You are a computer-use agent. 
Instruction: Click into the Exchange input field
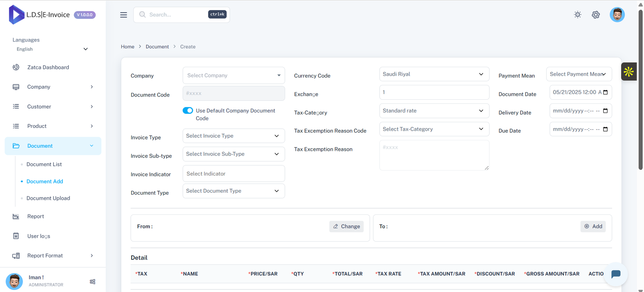tap(434, 93)
